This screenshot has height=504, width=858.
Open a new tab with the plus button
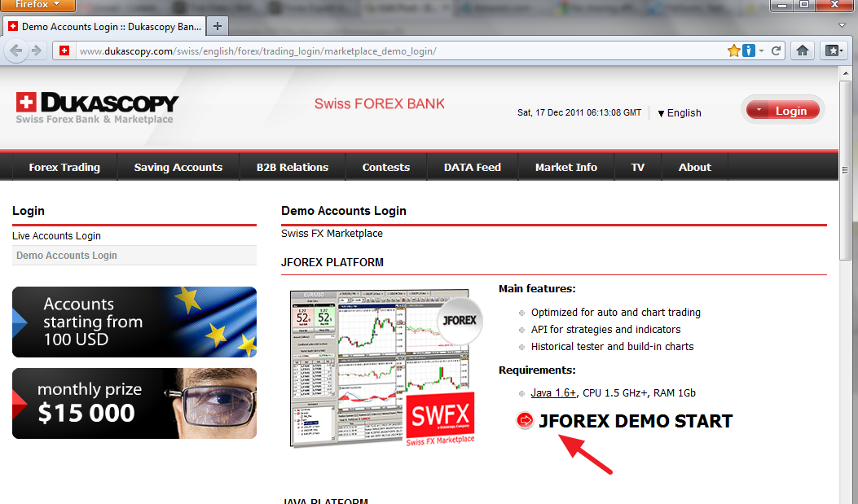pos(218,26)
